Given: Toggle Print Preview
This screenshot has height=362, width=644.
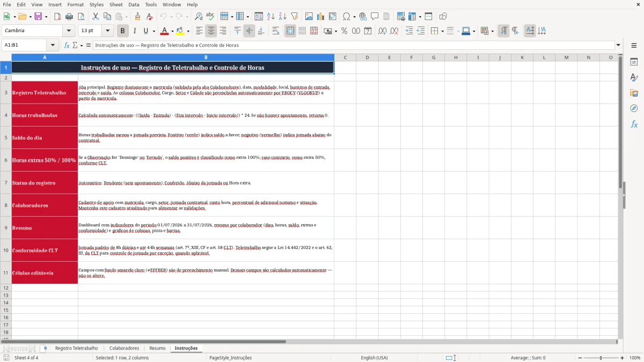Looking at the screenshot, I should 80,17.
